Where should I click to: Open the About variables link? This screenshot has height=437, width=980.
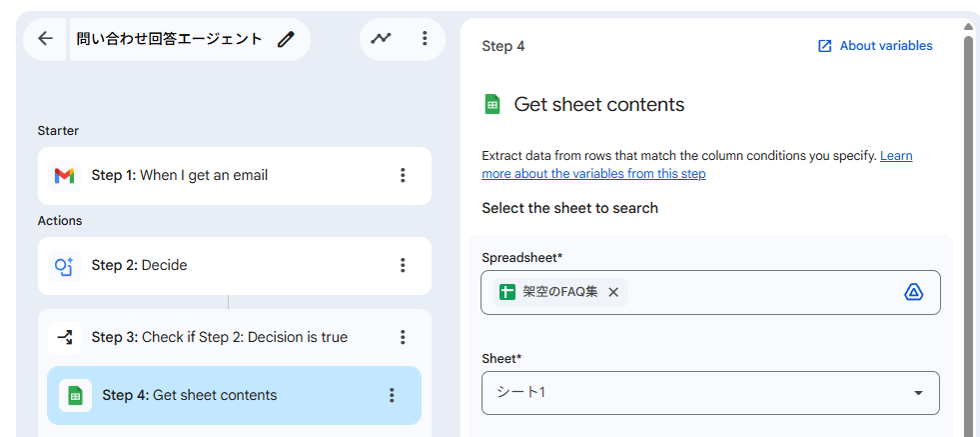(875, 46)
